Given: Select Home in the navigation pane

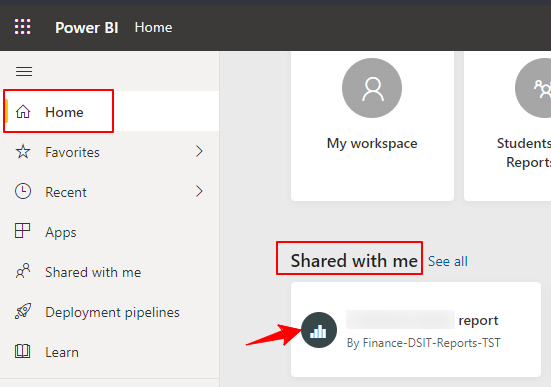Looking at the screenshot, I should (110, 112).
